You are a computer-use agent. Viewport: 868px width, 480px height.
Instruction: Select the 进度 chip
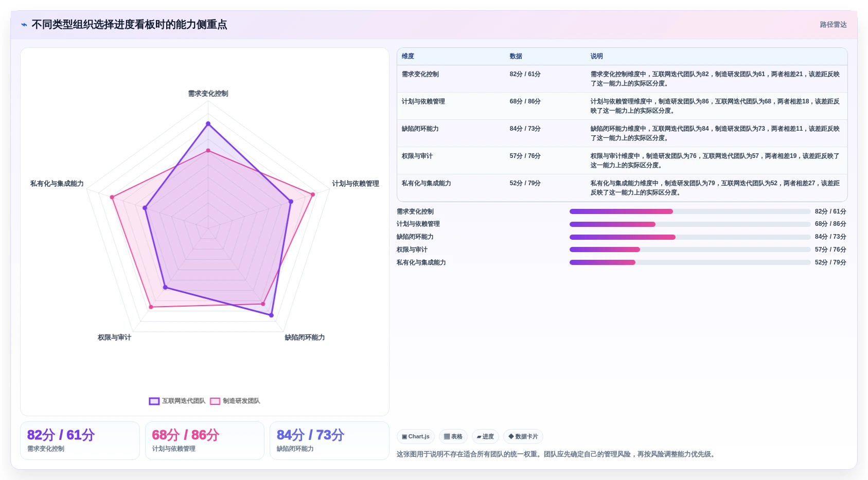pos(485,436)
